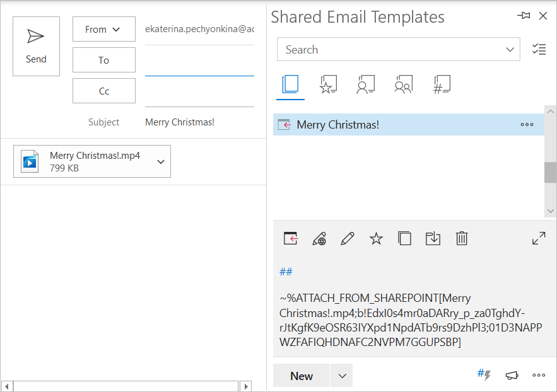Copy the Merry Christmas template
This screenshot has width=557, height=392.
tap(404, 238)
